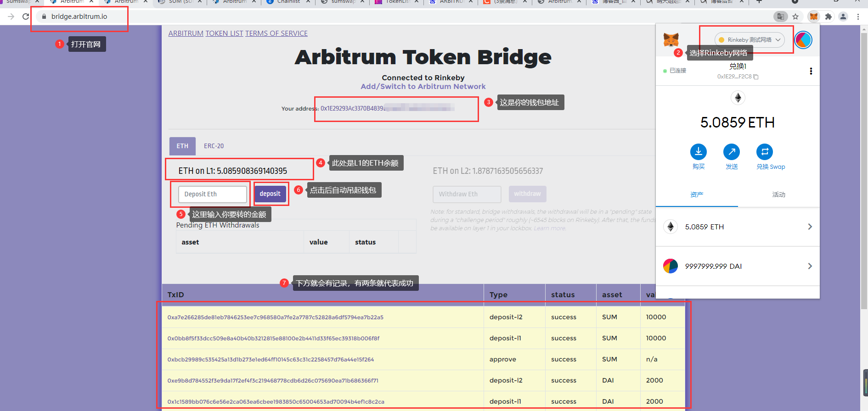Open the Rinkeby network dropdown
Image resolution: width=868 pixels, height=411 pixels.
(750, 40)
